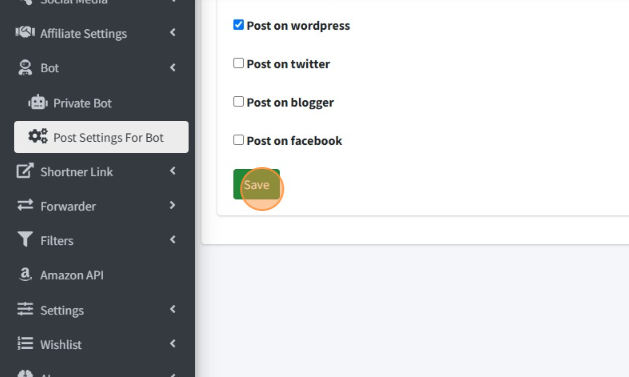Viewport: 629px width, 377px height.
Task: Click the Wishlist list icon
Action: tap(25, 344)
